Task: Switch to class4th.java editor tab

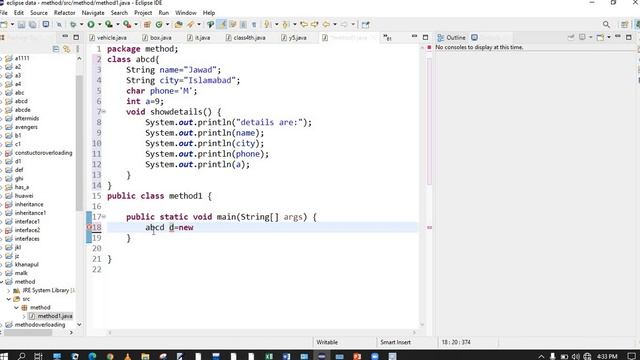Action: (x=246, y=38)
